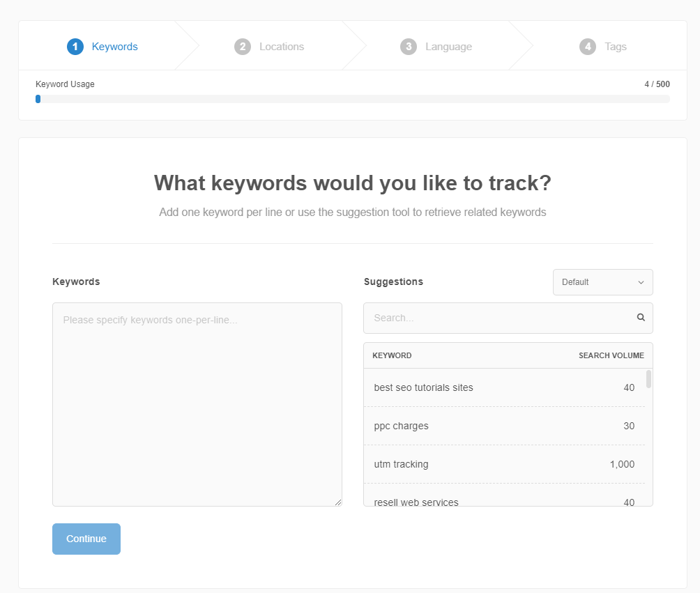Screen dimensions: 700x593
Task: Focus the keywords one-per-line text area
Action: click(197, 405)
